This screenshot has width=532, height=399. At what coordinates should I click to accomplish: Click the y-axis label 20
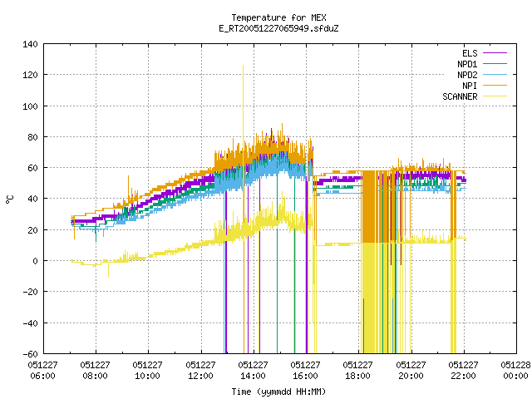(33, 230)
